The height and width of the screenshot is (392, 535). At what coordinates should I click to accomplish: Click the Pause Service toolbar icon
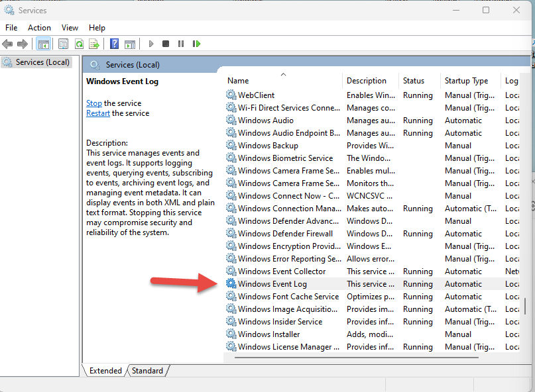coord(182,44)
